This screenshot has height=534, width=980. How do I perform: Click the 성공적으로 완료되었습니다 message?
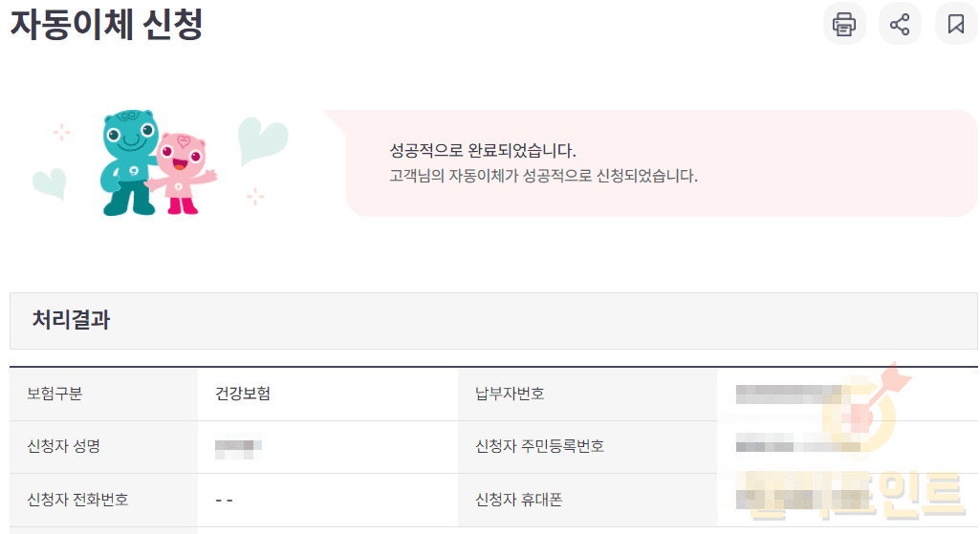tap(483, 151)
